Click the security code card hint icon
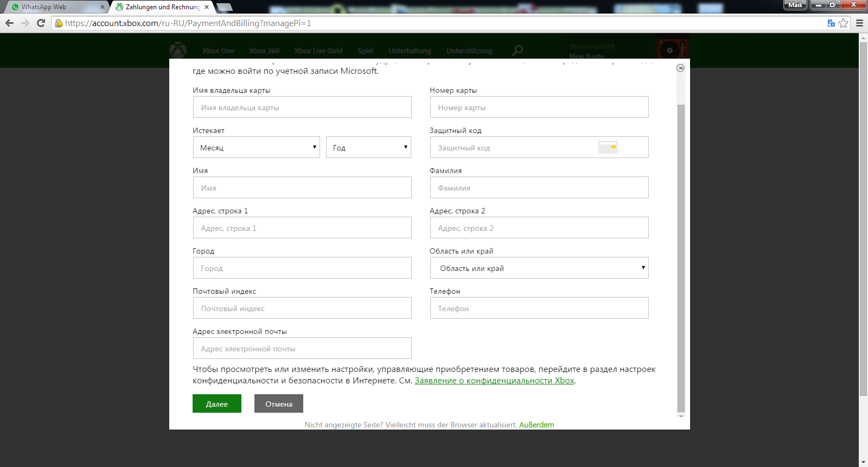Viewport: 868px width, 467px height. point(608,147)
